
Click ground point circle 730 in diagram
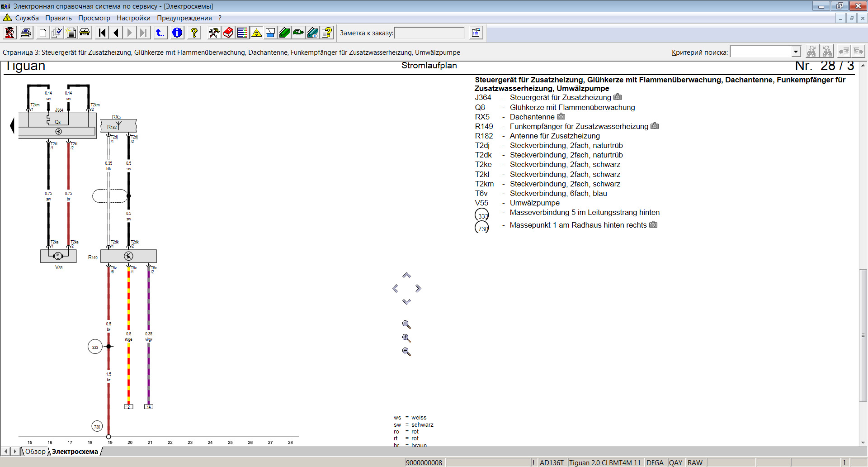97,426
